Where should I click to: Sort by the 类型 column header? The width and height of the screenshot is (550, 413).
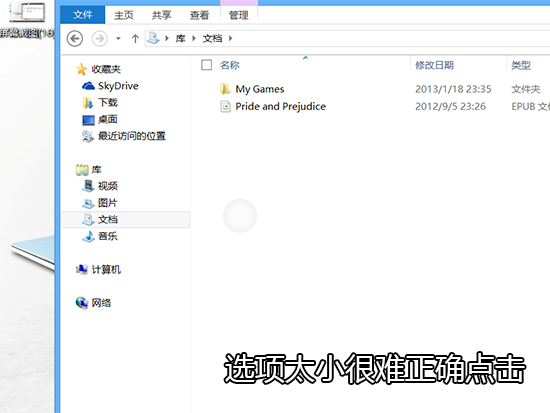tap(521, 65)
